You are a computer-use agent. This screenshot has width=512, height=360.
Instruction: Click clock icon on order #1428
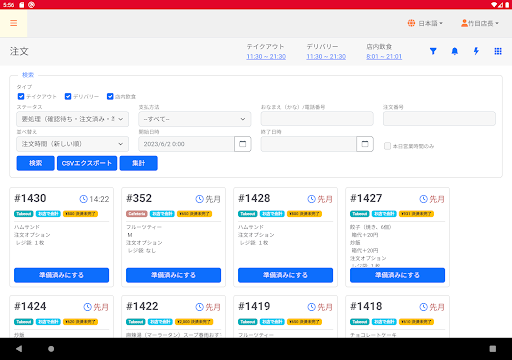coord(311,199)
